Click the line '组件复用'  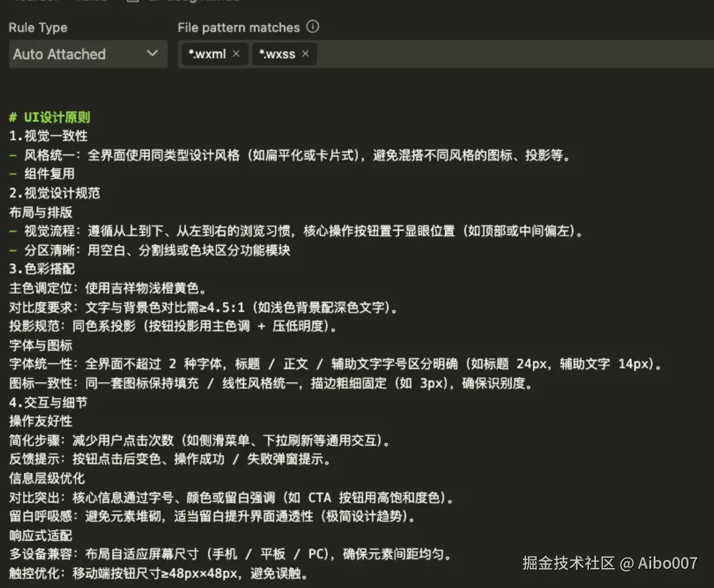point(42,174)
